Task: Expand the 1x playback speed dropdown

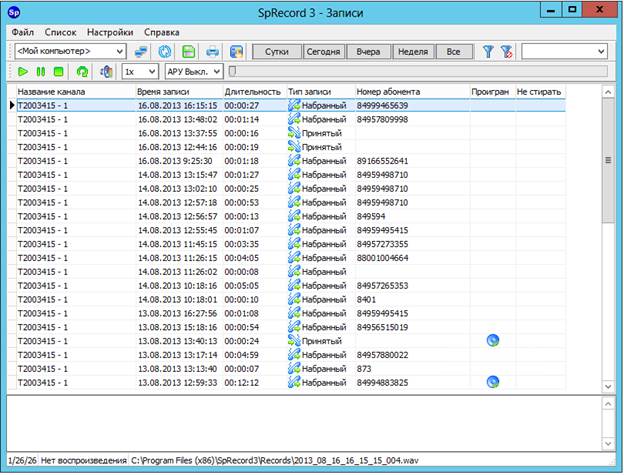Action: [x=139, y=72]
